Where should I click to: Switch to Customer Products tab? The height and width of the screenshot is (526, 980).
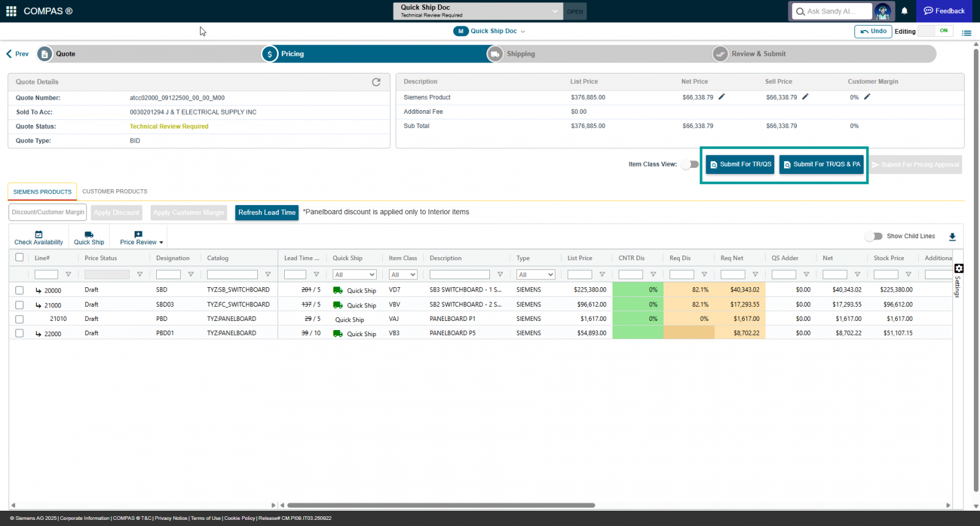pyautogui.click(x=115, y=192)
